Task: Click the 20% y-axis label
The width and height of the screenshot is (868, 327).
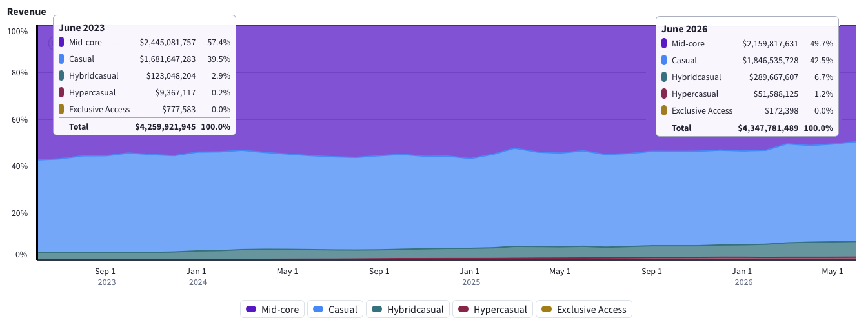Action: pos(19,213)
